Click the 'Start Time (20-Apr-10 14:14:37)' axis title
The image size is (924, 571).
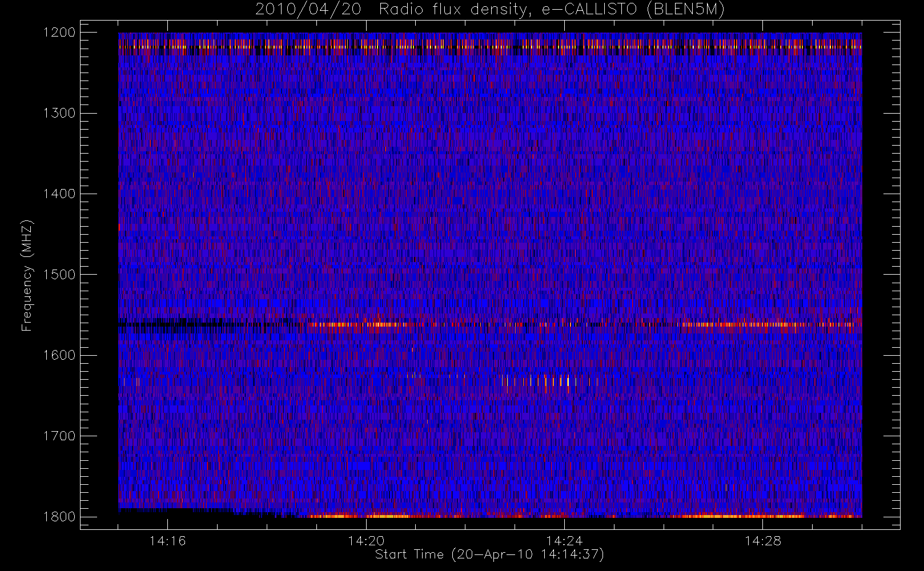point(490,554)
